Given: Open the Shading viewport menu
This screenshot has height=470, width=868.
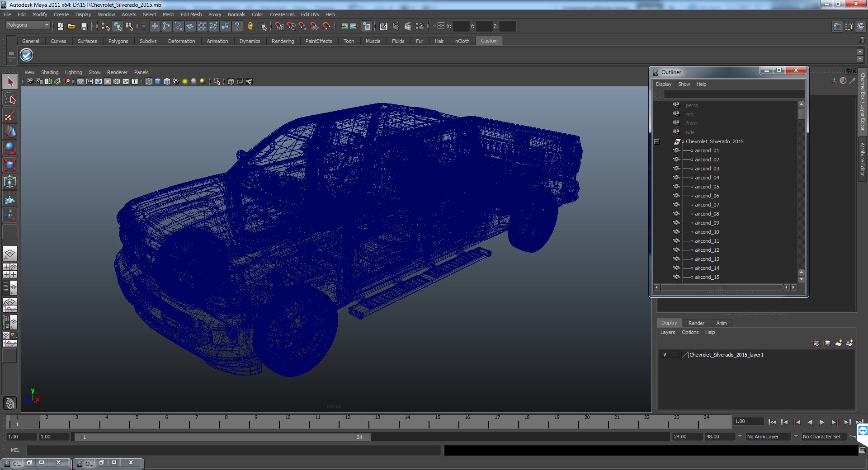Looking at the screenshot, I should (x=50, y=72).
